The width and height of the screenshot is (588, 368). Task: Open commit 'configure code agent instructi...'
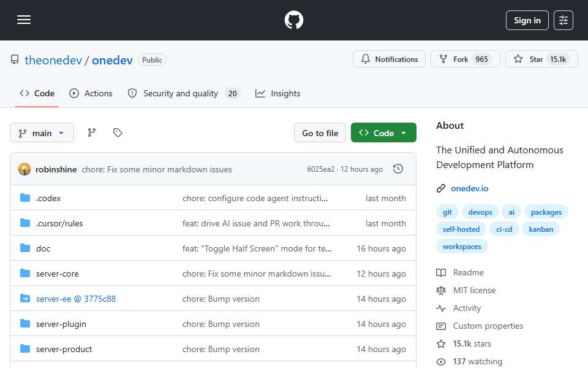(255, 198)
